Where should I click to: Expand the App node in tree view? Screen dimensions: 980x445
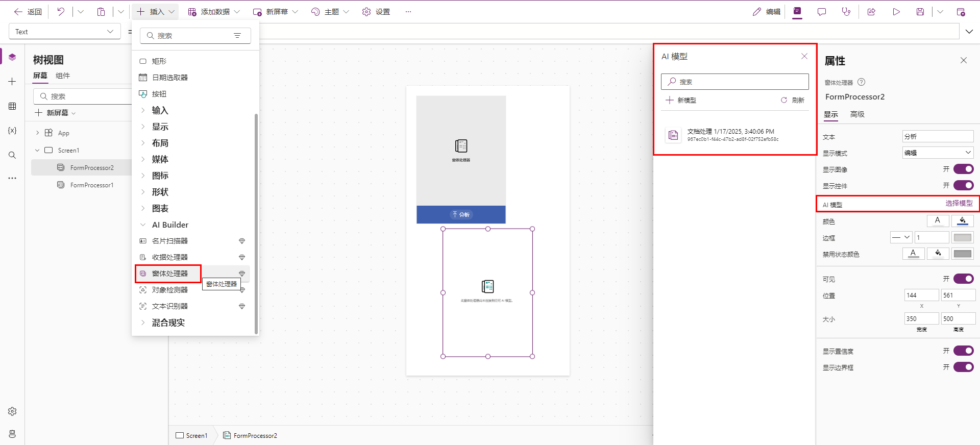coord(37,133)
